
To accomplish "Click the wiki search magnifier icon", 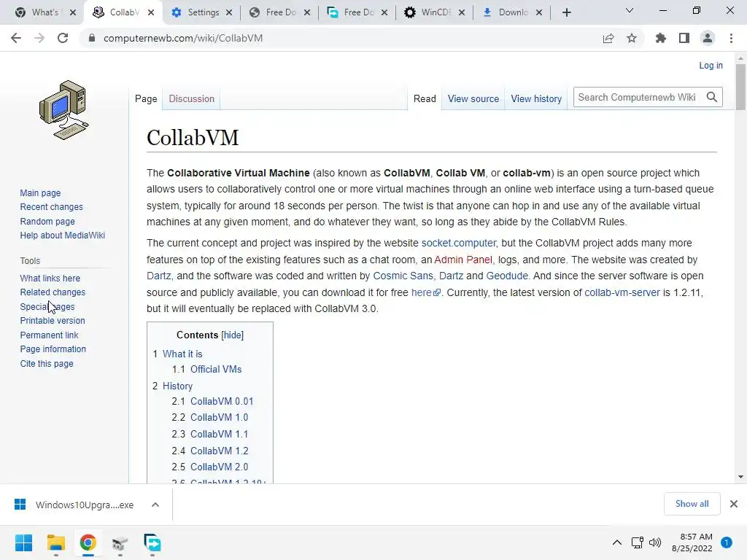I will (x=712, y=97).
